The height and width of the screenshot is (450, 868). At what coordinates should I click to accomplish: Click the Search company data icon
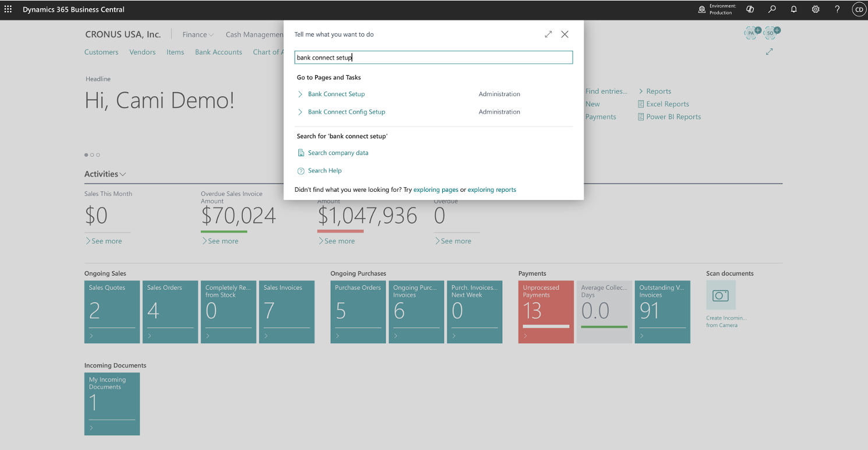(301, 153)
